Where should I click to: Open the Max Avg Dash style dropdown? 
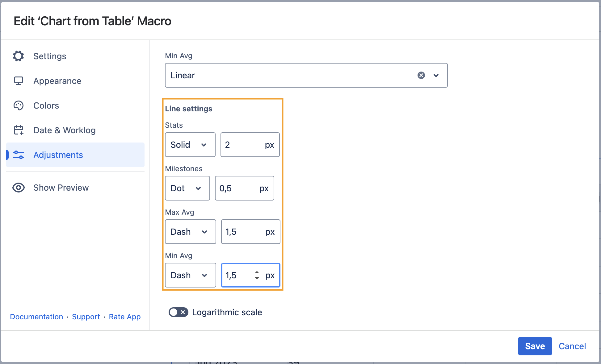click(190, 232)
